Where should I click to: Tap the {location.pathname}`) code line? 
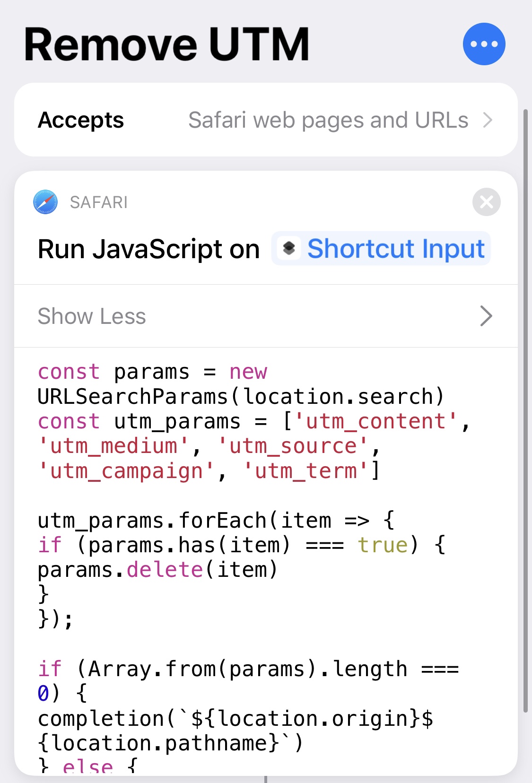170,743
